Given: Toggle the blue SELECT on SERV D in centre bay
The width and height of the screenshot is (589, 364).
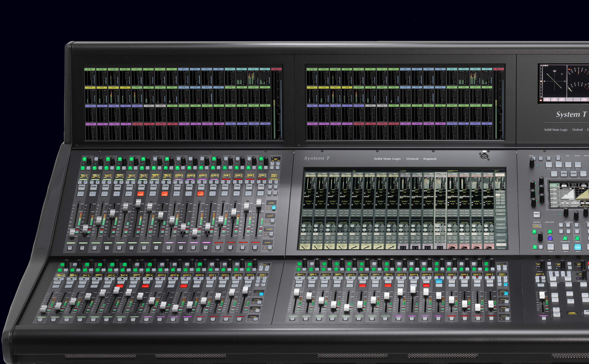Looking at the screenshot, I should pyautogui.click(x=439, y=281).
